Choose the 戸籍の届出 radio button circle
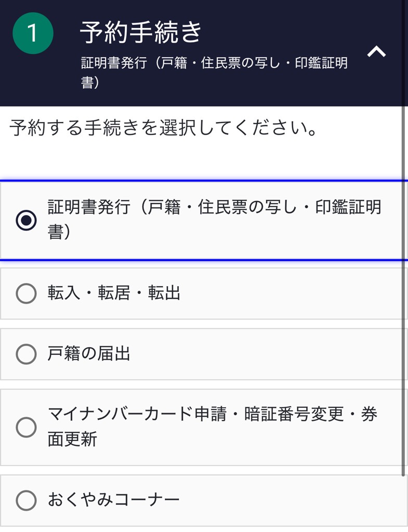 tap(26, 354)
